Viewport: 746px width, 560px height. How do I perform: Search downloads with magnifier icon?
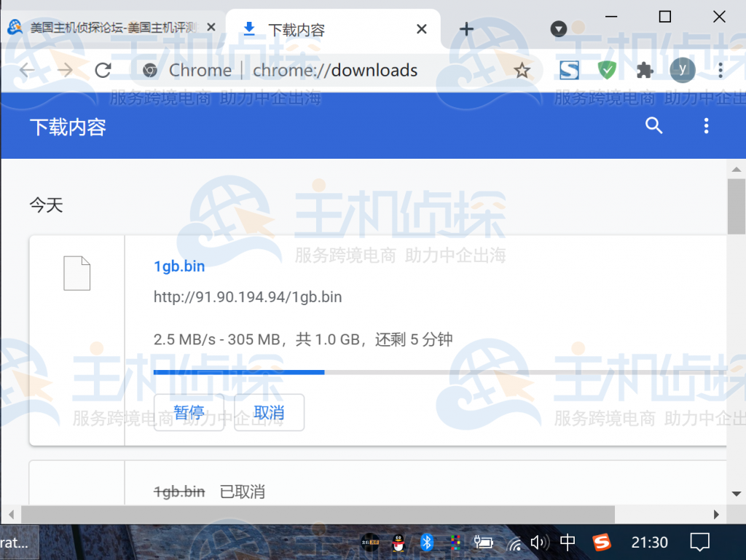[x=653, y=125]
